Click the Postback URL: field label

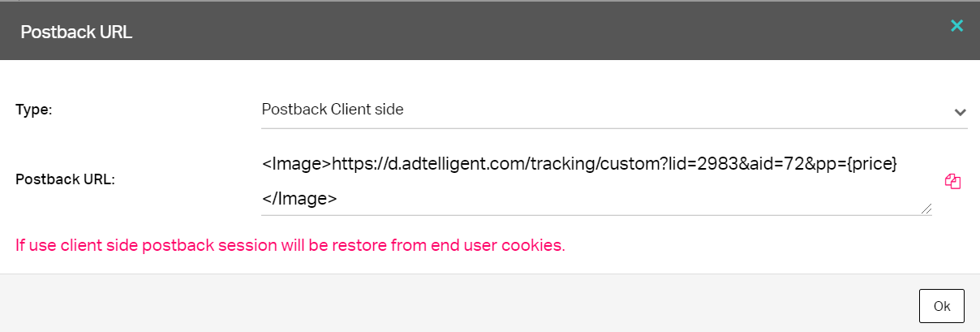click(66, 180)
